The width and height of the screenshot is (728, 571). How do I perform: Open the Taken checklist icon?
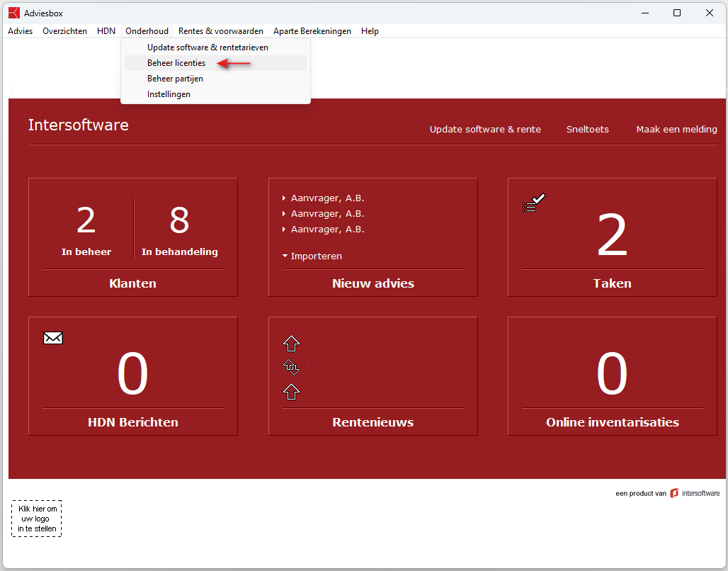point(533,203)
